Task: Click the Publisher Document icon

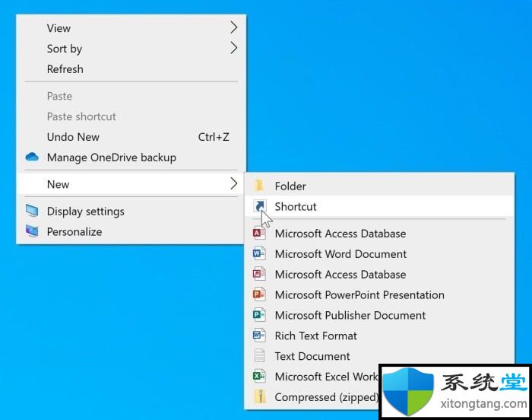Action: point(260,315)
